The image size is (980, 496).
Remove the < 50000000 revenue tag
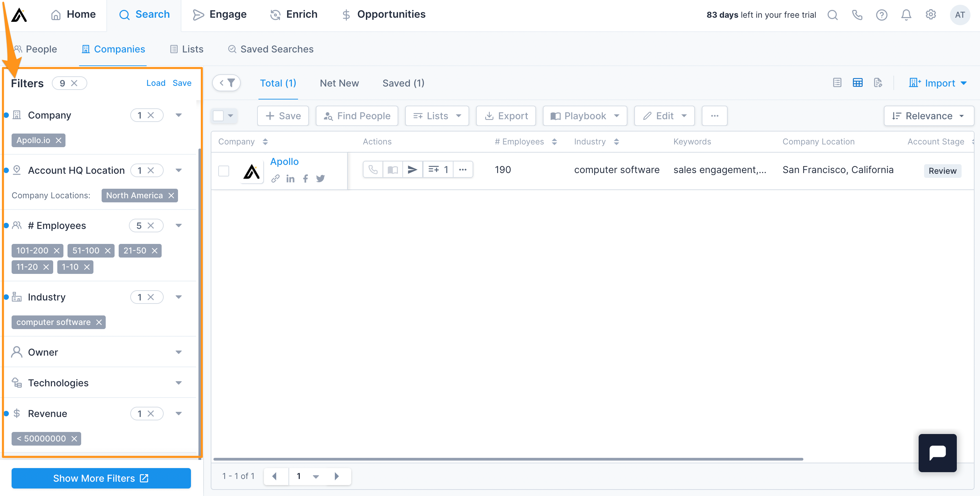point(74,439)
